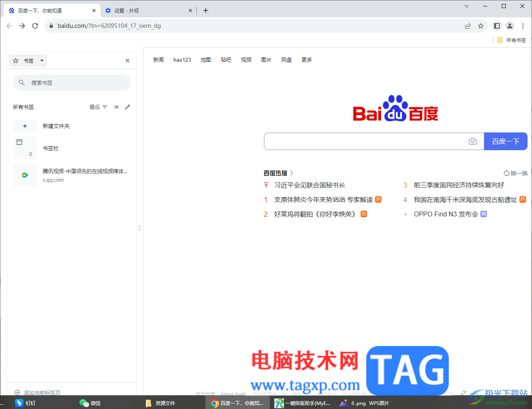Screen dimensions: 532x409
Task: Focus the Baidu search input box
Action: click(365, 141)
